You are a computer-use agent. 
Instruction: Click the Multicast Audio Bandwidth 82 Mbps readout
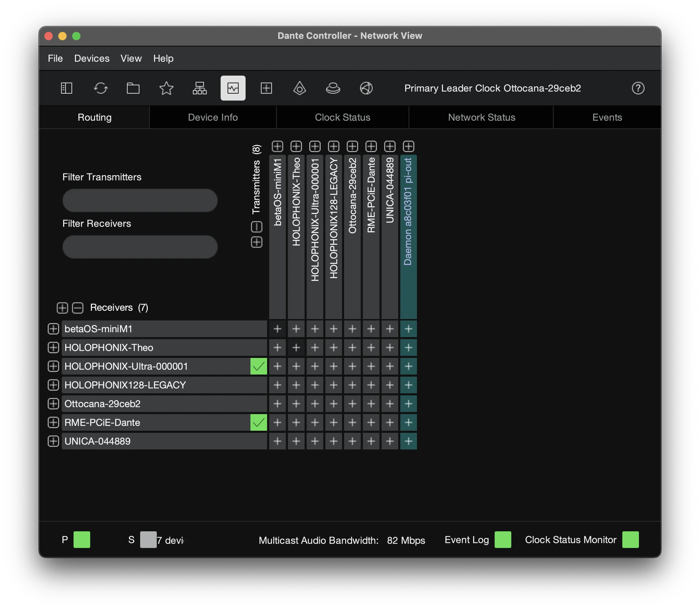(342, 540)
